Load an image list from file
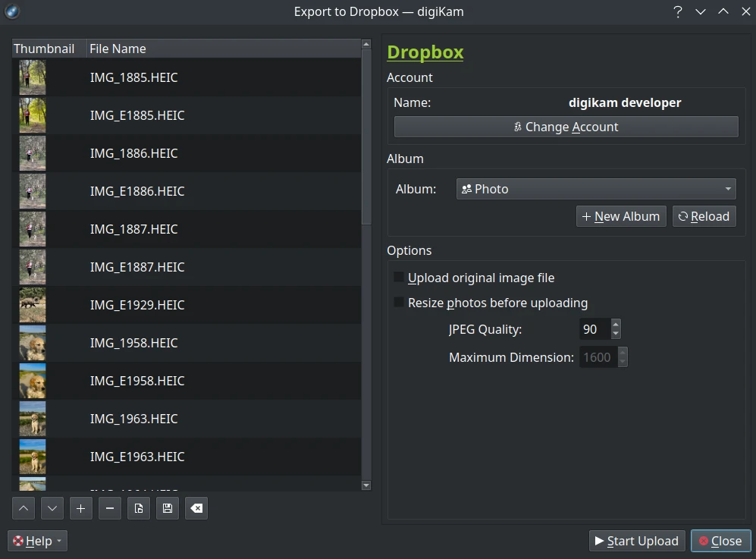756x559 pixels. (x=138, y=508)
